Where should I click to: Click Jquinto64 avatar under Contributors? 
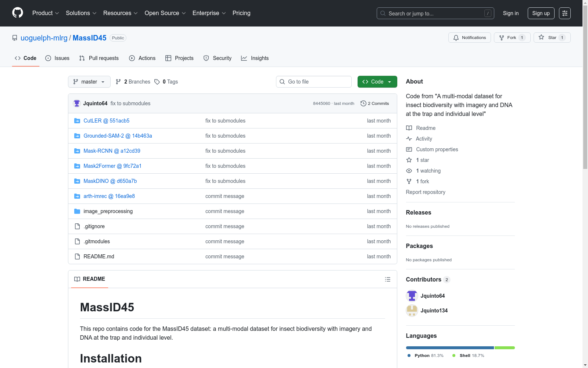412,296
